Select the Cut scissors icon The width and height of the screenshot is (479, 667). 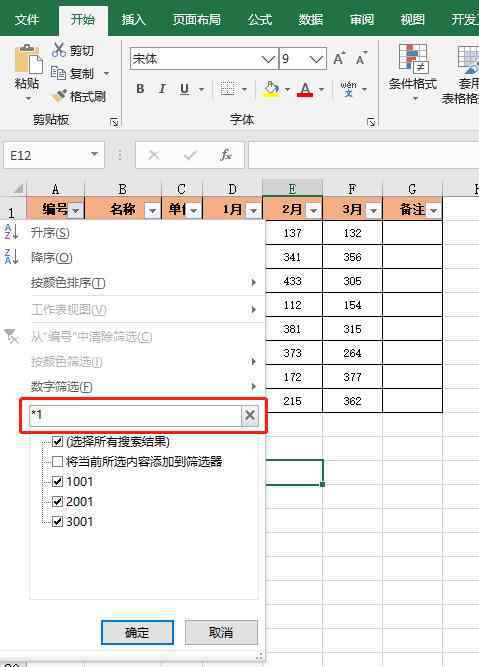click(59, 50)
